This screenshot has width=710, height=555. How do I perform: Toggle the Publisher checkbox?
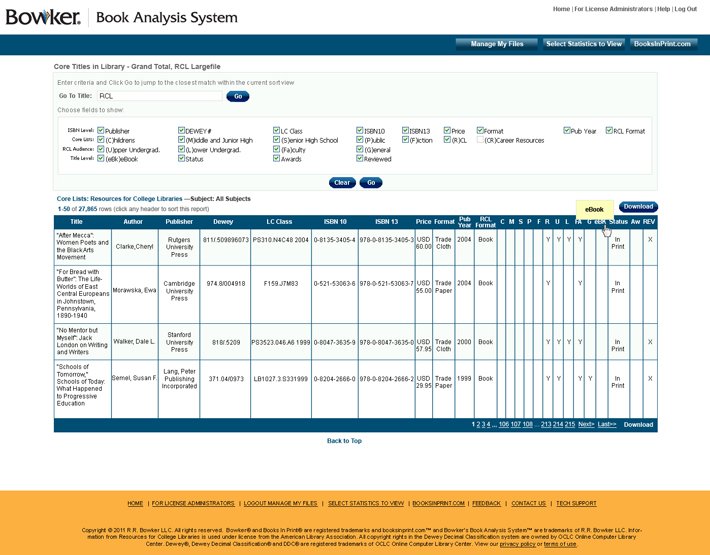101,130
